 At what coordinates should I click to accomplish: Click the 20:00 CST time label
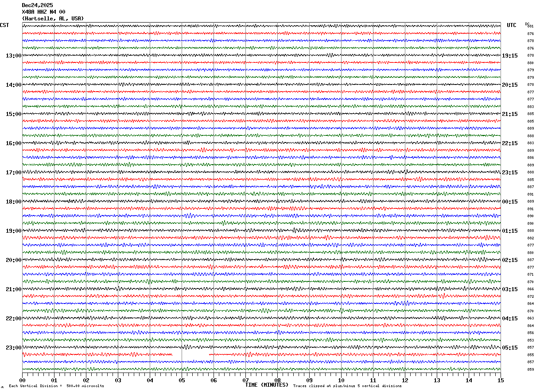(13, 260)
